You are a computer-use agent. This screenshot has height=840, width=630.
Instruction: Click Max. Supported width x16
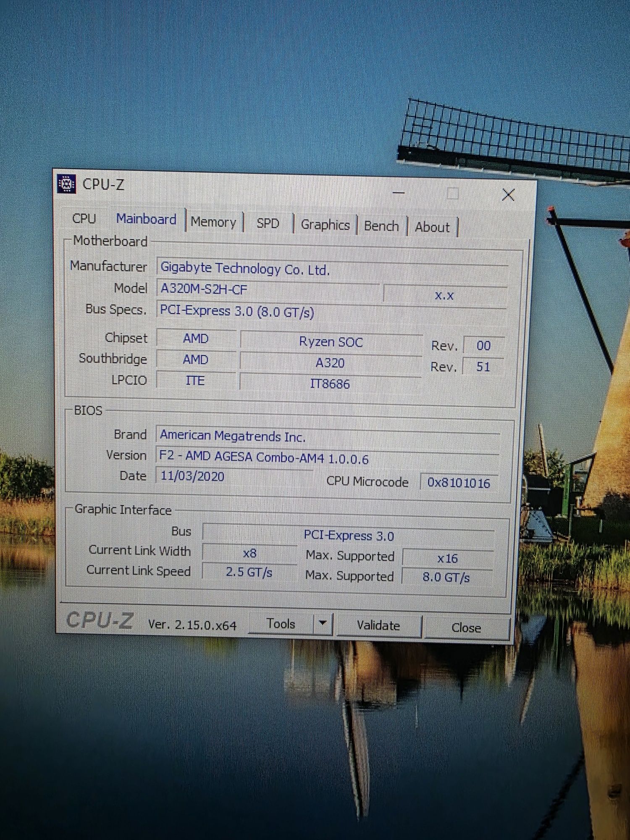[447, 558]
